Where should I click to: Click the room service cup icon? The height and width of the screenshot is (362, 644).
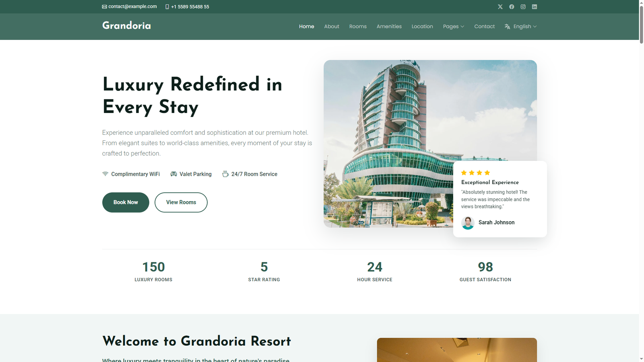tap(225, 174)
